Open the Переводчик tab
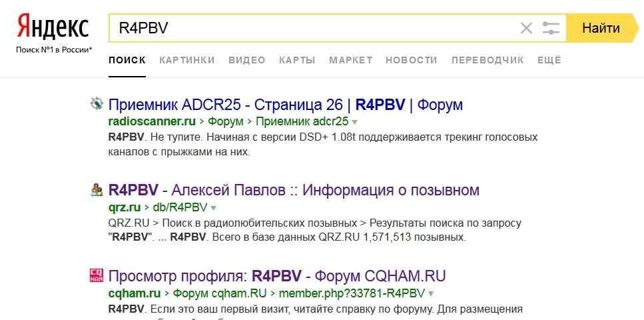This screenshot has width=644, height=320. [x=487, y=60]
